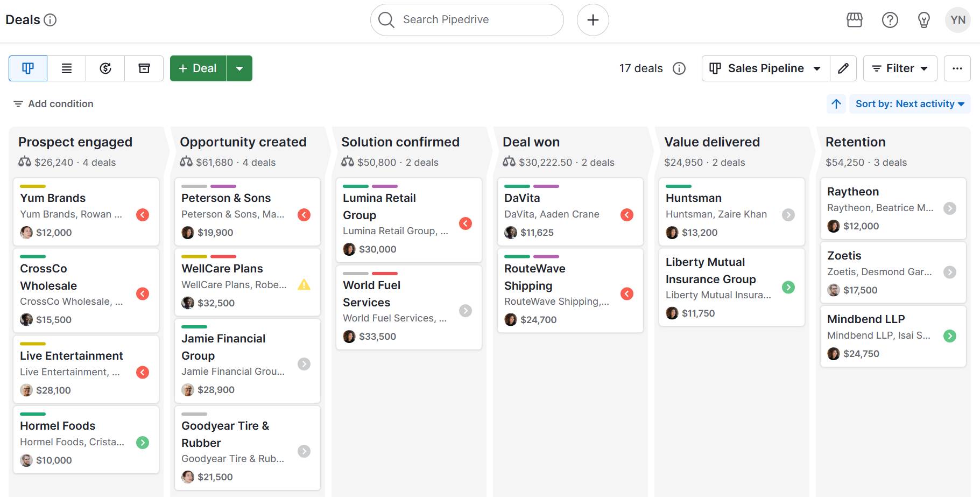Click the green label on Hormel Foods card
The image size is (980, 497).
point(33,414)
